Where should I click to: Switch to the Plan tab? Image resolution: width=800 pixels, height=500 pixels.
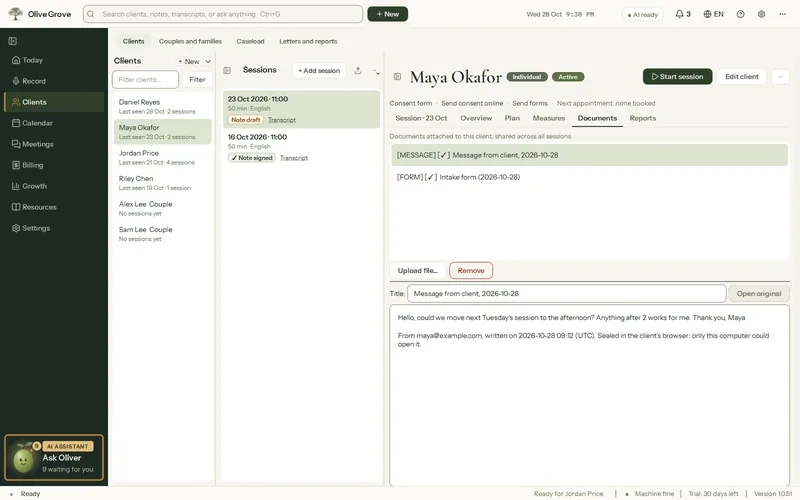(x=512, y=118)
